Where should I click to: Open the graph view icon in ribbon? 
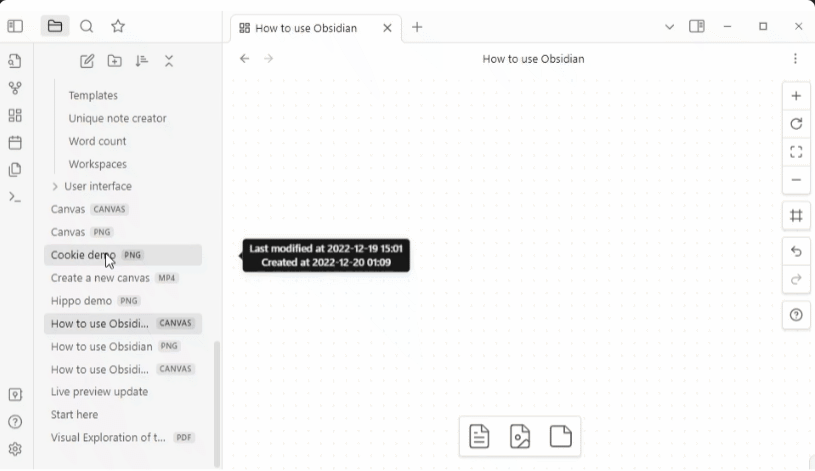click(x=15, y=88)
